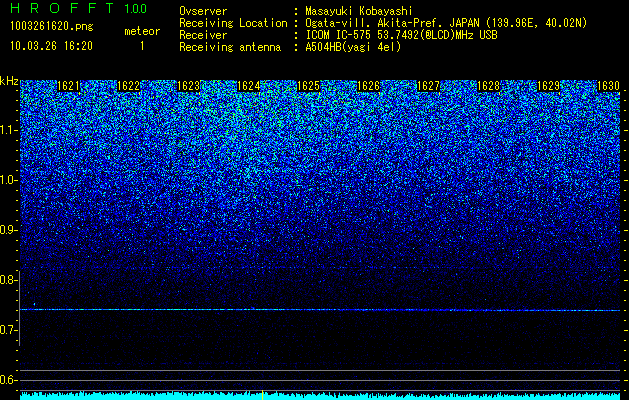
Task: Click the observer name Masayuki Kobayashi
Action: tap(359, 11)
